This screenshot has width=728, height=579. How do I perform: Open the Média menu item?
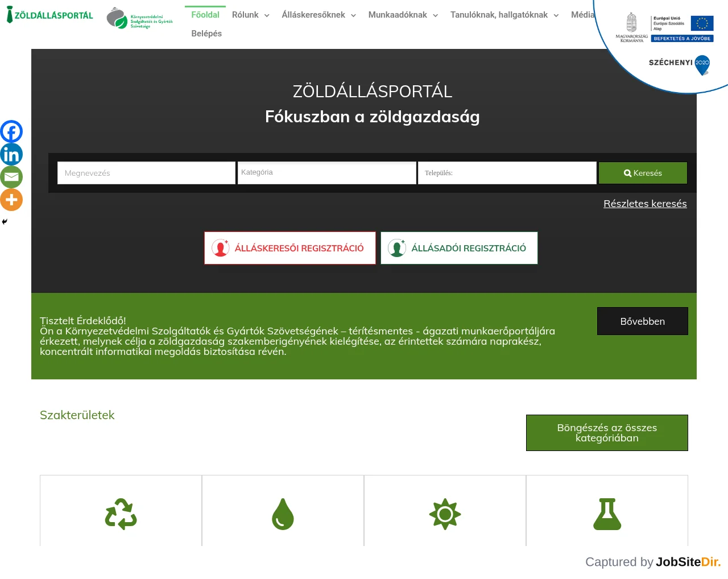tap(582, 15)
